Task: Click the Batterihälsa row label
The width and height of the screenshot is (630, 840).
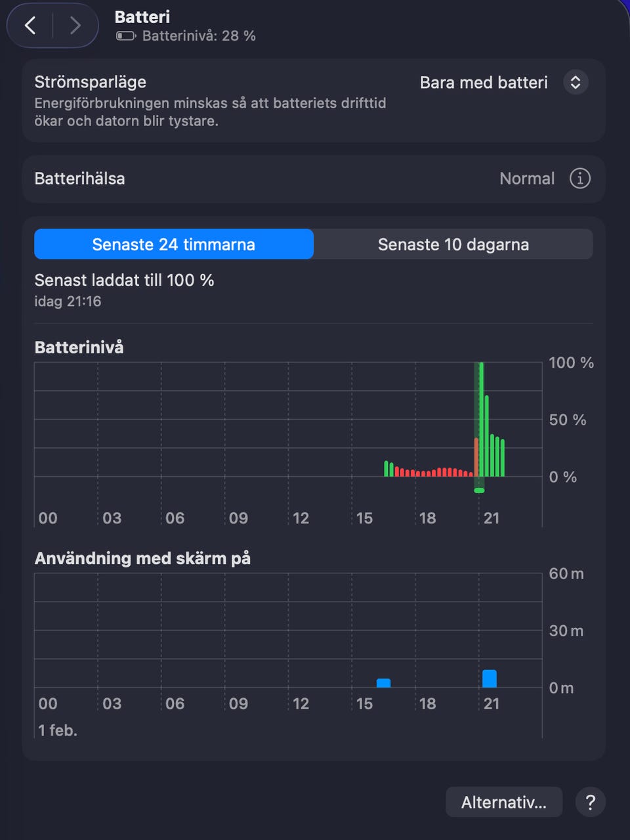Action: tap(79, 179)
